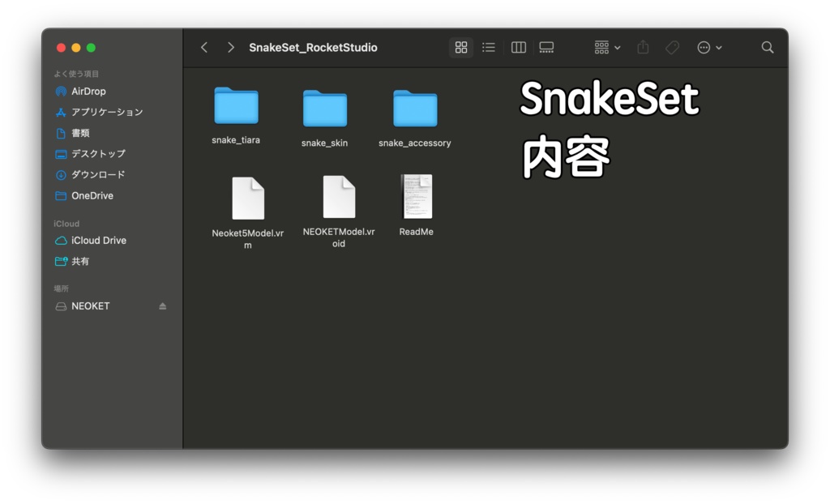Open the grouping options dropdown
Image resolution: width=830 pixels, height=504 pixels.
point(605,47)
